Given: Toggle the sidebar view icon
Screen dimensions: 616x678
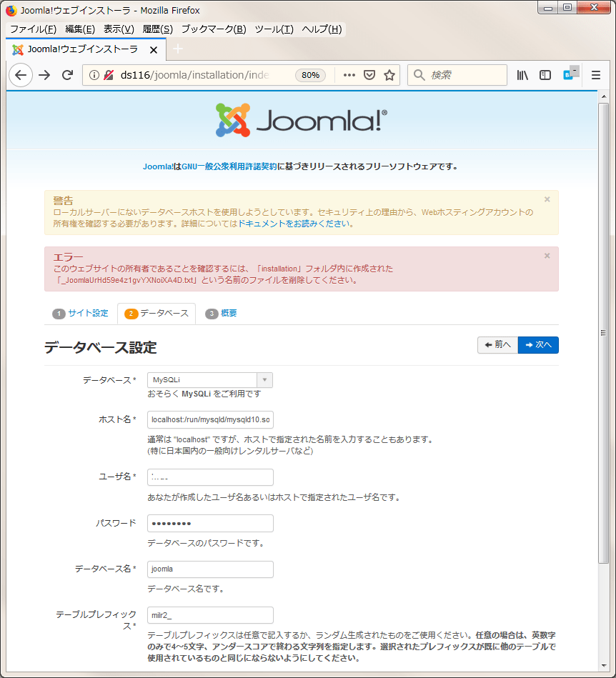Looking at the screenshot, I should pos(545,75).
